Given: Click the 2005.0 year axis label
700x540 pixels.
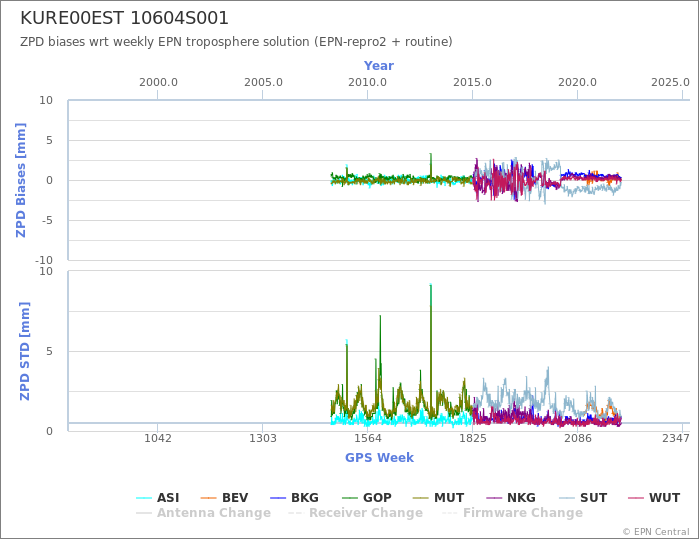Looking at the screenshot, I should click(x=263, y=83).
